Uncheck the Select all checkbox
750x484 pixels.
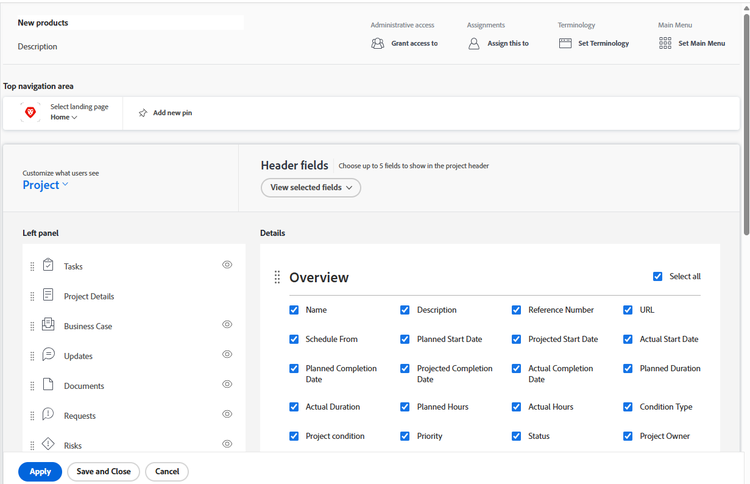[x=657, y=276]
